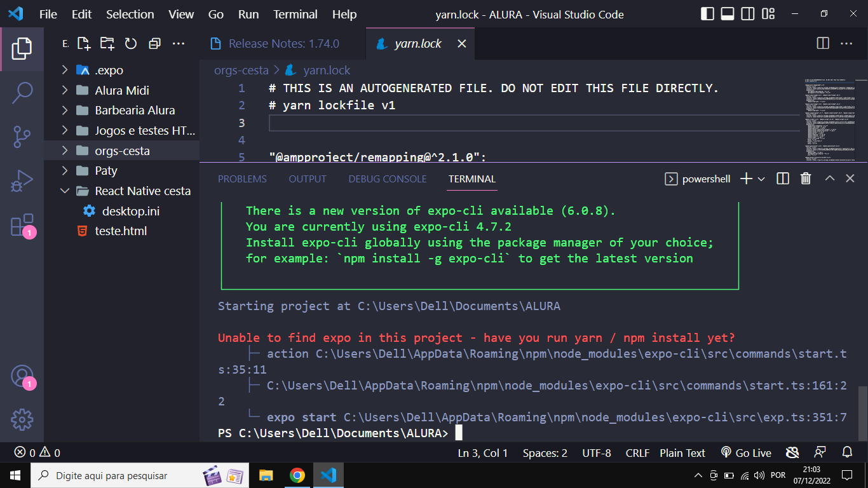Screen dimensions: 868x488
Task: Refresh the Explorer file tree
Action: pyautogui.click(x=131, y=44)
